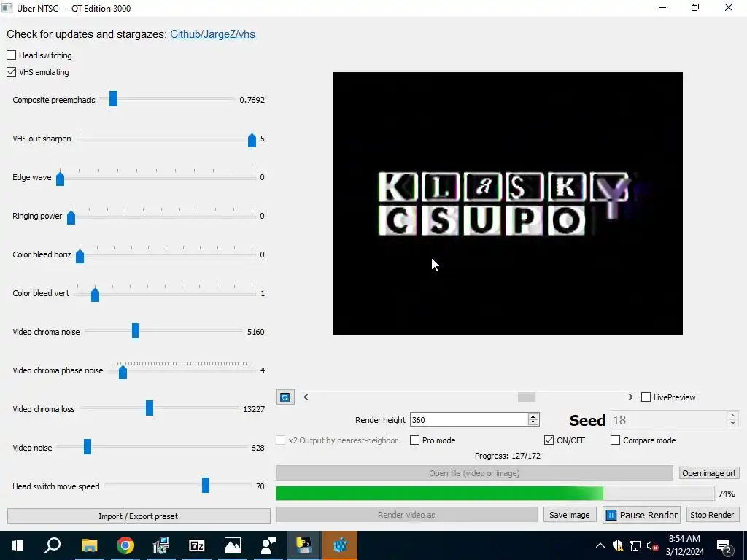Toggle the ON/OFF checkbox
Viewport: 747px width, 560px height.
(x=549, y=440)
